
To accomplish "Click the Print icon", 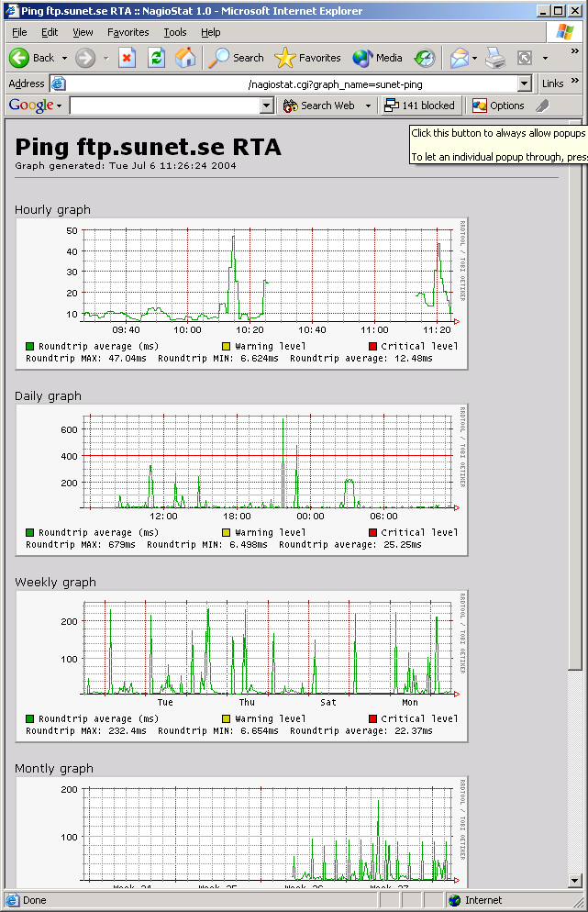I will pyautogui.click(x=495, y=58).
